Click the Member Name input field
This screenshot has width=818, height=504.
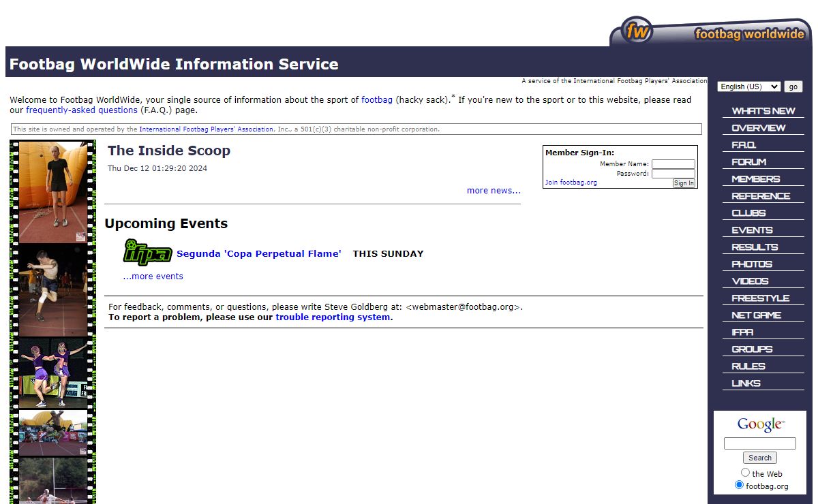coord(673,164)
